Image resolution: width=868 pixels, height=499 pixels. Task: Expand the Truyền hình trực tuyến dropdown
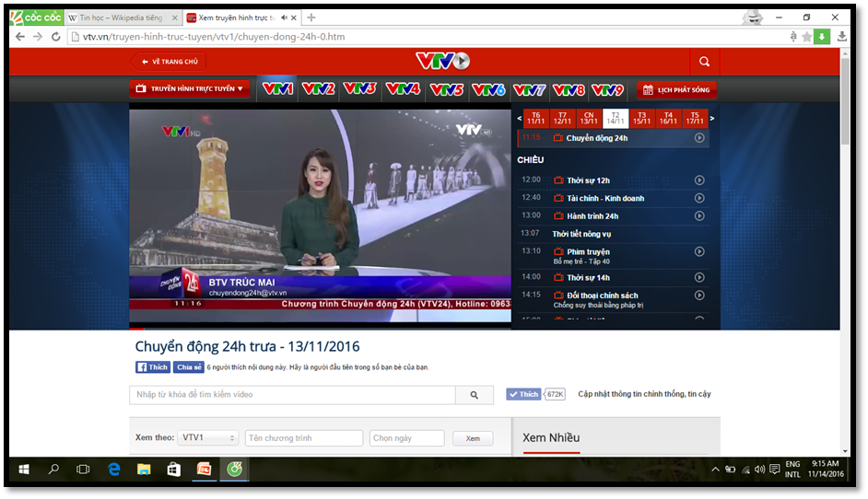point(190,88)
